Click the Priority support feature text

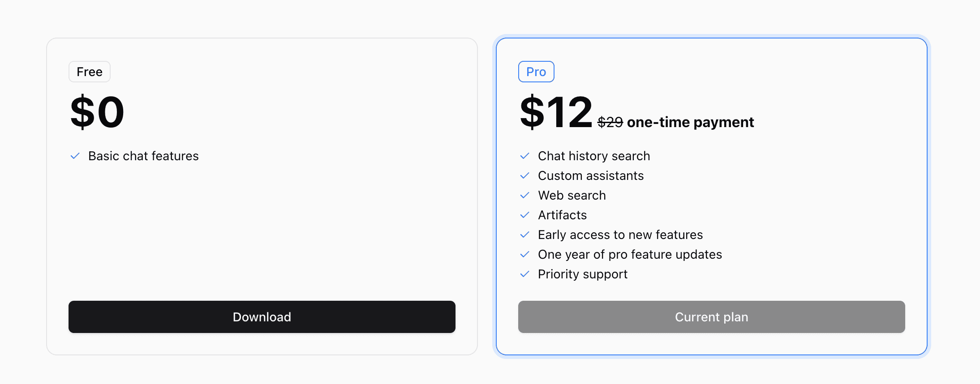583,274
